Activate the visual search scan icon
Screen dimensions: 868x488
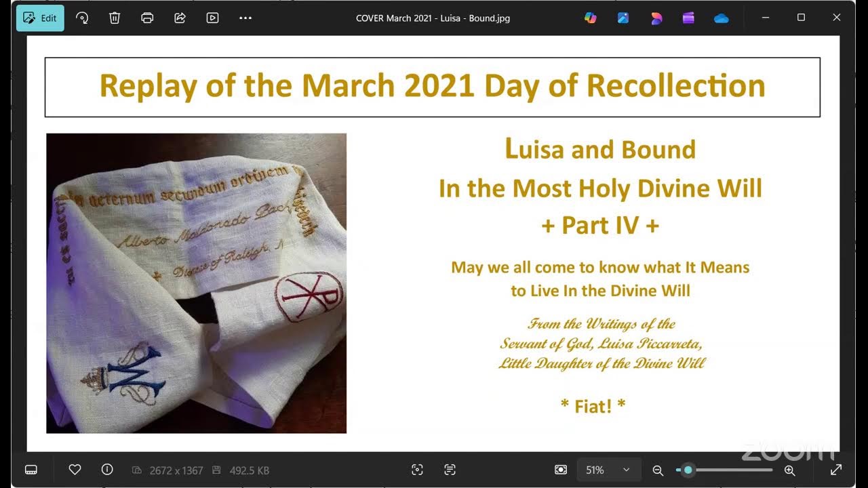pyautogui.click(x=417, y=470)
